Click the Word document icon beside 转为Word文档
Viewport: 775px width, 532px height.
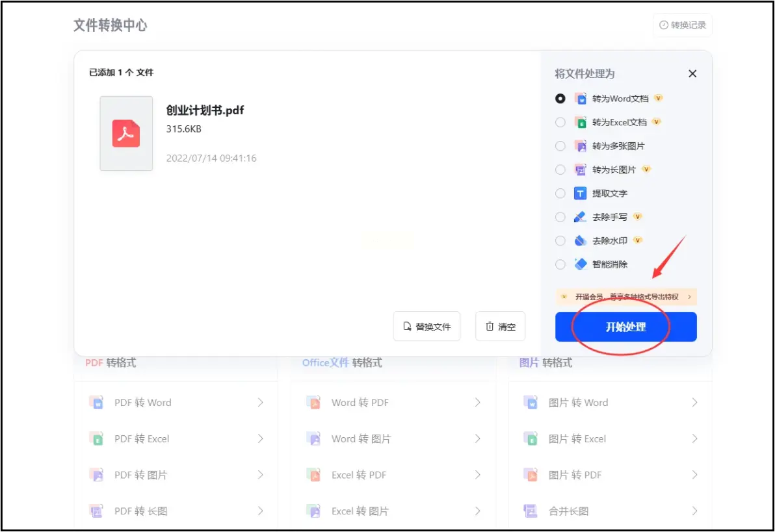[580, 98]
